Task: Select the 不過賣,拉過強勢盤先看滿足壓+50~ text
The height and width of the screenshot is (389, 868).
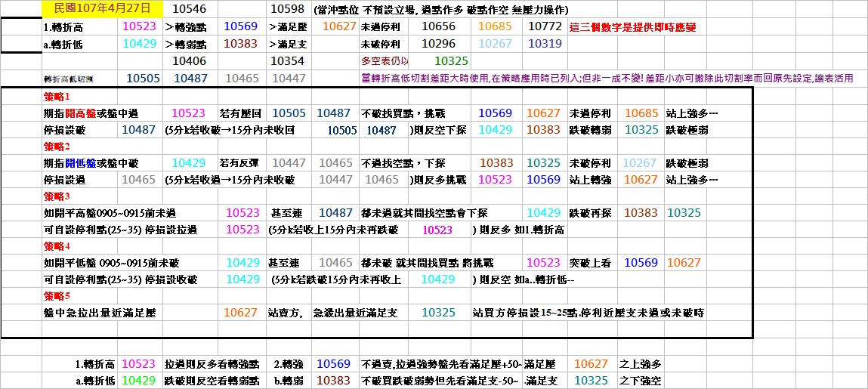Action: (440, 365)
